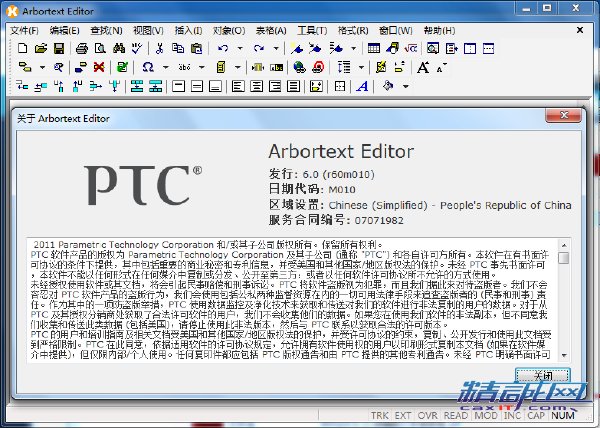Image resolution: width=600 pixels, height=428 pixels.
Task: Close the document with the menu bar x
Action: [580, 30]
